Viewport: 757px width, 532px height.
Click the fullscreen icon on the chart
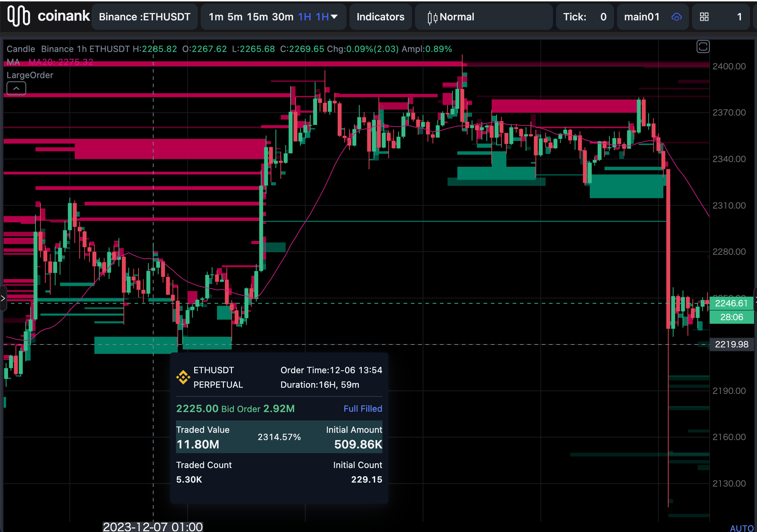(x=703, y=47)
